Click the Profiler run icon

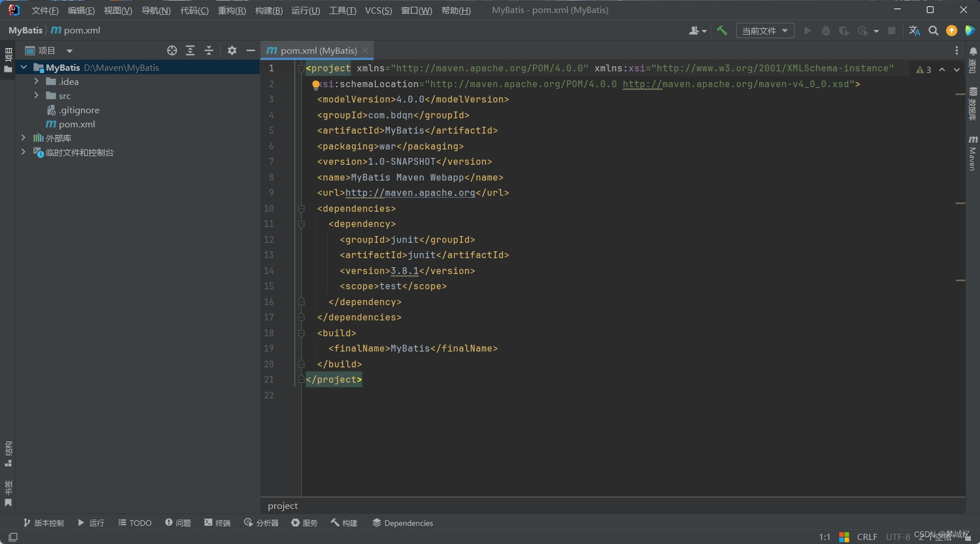[x=862, y=31]
